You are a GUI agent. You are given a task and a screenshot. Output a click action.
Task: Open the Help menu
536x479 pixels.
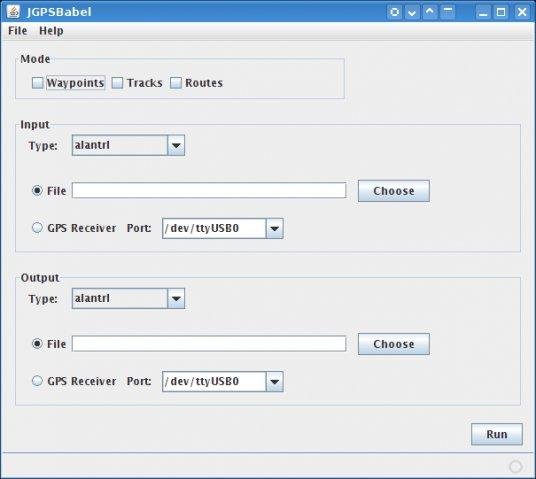click(x=51, y=31)
